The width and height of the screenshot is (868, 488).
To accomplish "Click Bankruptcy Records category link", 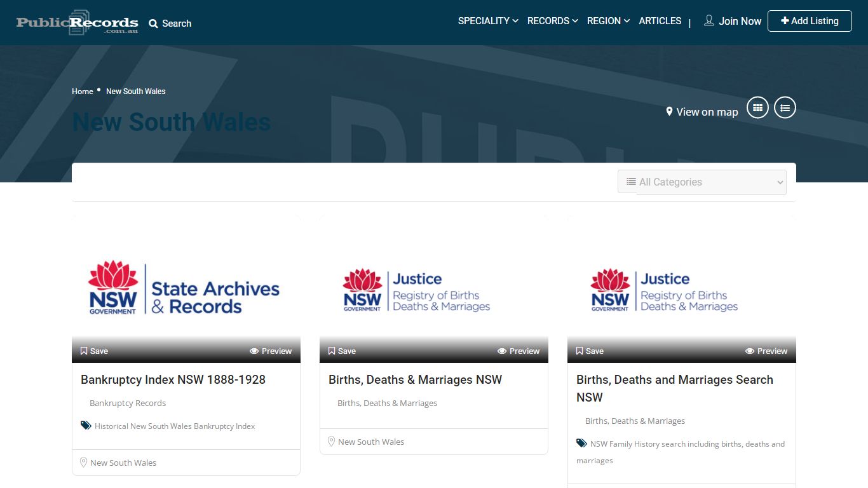I will click(128, 403).
